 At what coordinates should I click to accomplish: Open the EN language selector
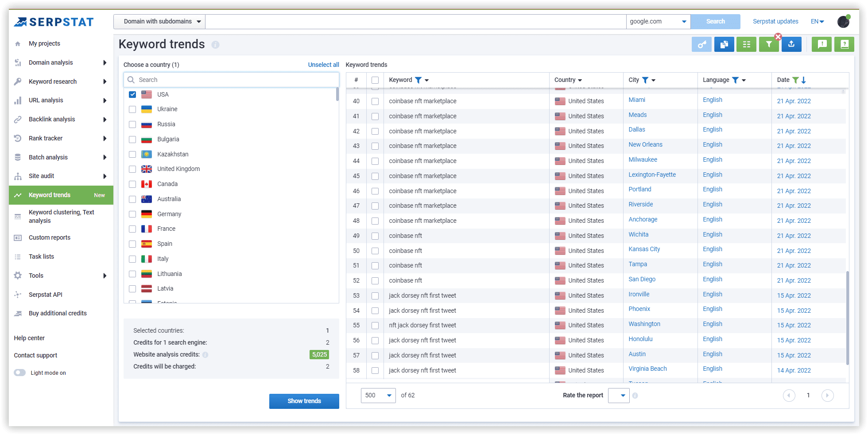tap(817, 22)
